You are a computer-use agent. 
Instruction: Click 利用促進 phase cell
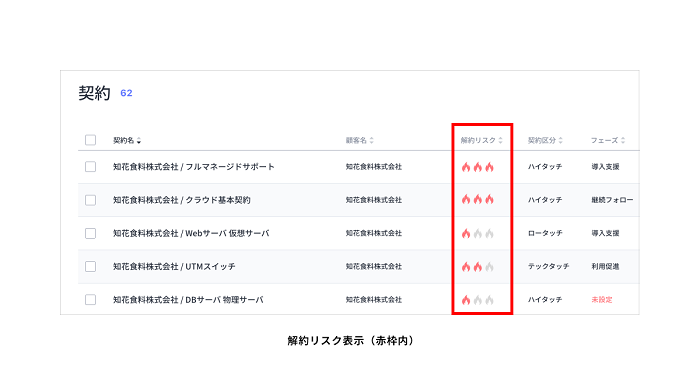click(x=605, y=266)
